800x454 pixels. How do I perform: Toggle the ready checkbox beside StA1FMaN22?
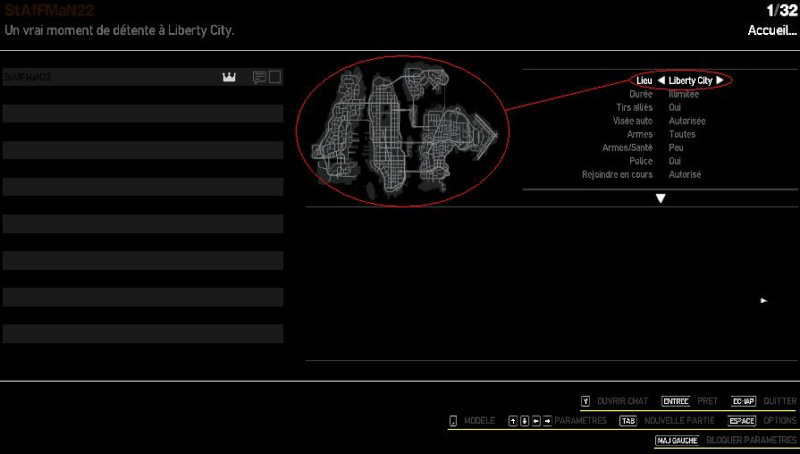(275, 77)
